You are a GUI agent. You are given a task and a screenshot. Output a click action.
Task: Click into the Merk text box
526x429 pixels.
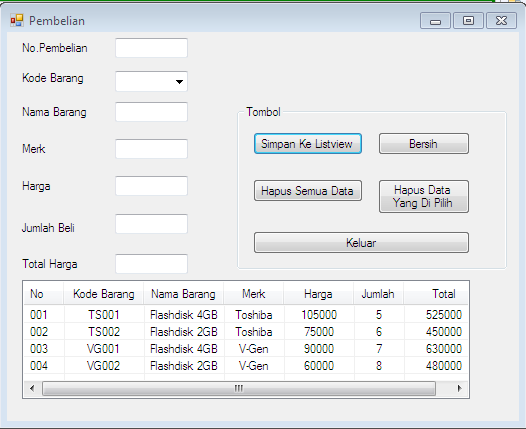(x=151, y=149)
